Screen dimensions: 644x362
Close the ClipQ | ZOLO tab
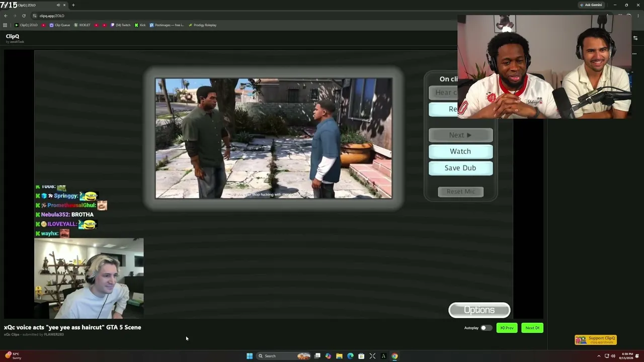tap(64, 5)
